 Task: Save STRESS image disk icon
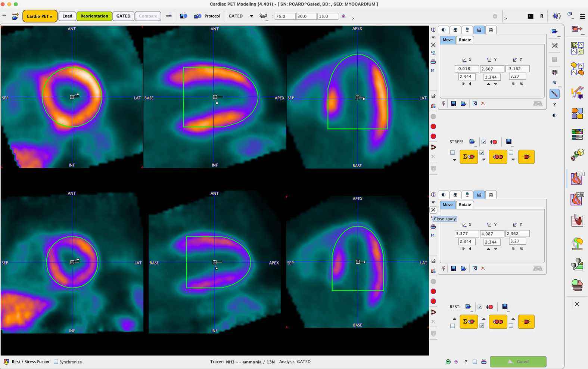click(509, 142)
